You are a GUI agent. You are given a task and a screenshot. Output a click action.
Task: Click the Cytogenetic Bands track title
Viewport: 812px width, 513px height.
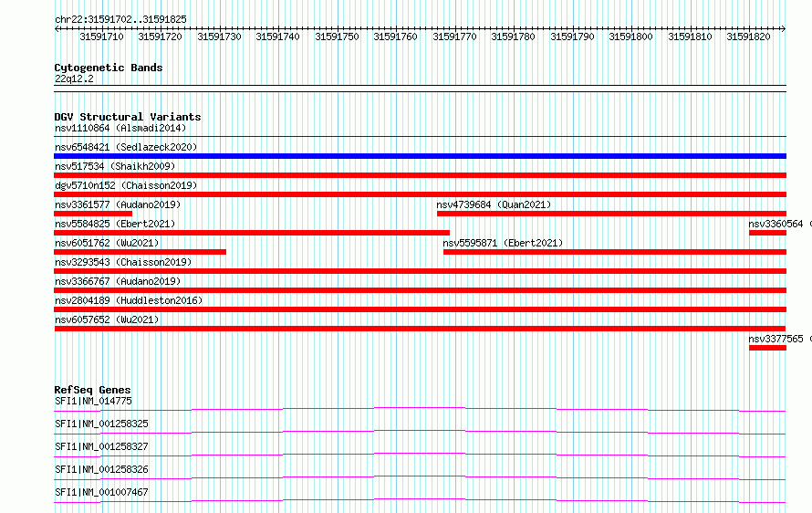[109, 68]
